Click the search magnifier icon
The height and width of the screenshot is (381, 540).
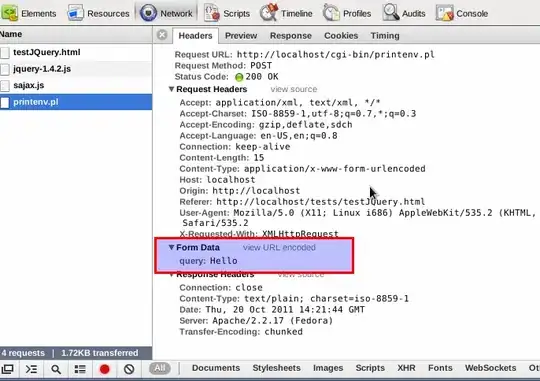click(56, 369)
